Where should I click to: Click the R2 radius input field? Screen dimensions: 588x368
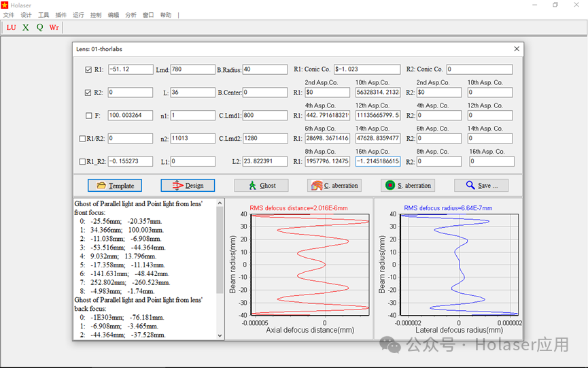tap(131, 93)
